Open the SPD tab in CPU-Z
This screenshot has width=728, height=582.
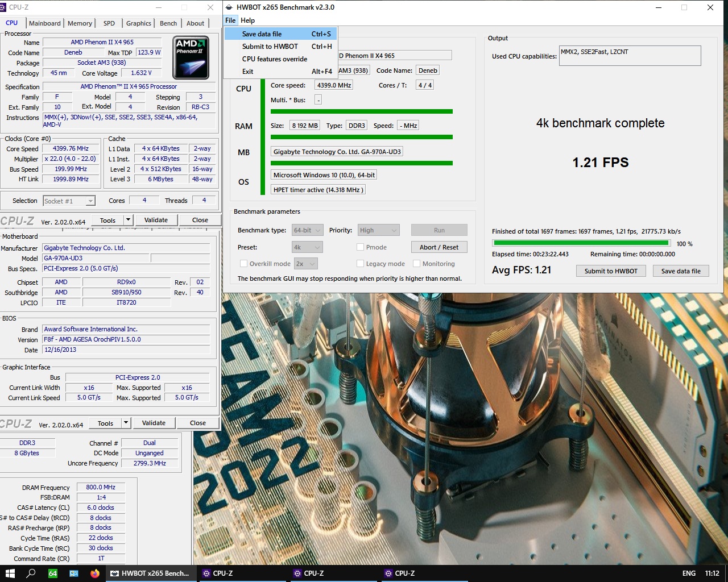point(109,23)
